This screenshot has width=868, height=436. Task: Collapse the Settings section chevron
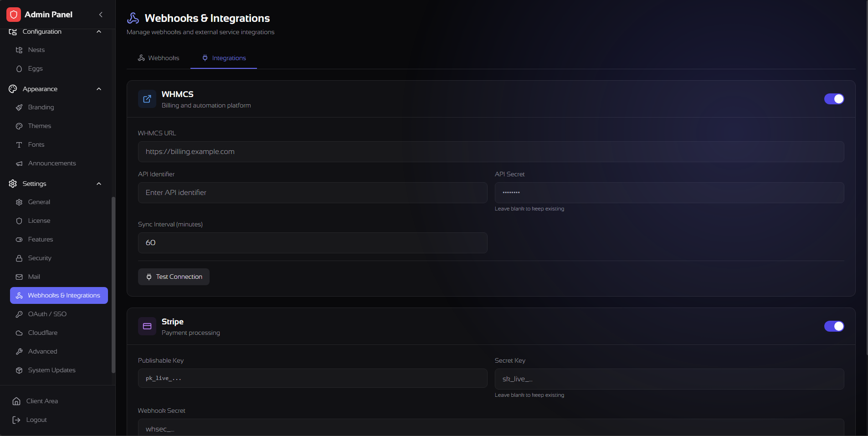coord(99,184)
